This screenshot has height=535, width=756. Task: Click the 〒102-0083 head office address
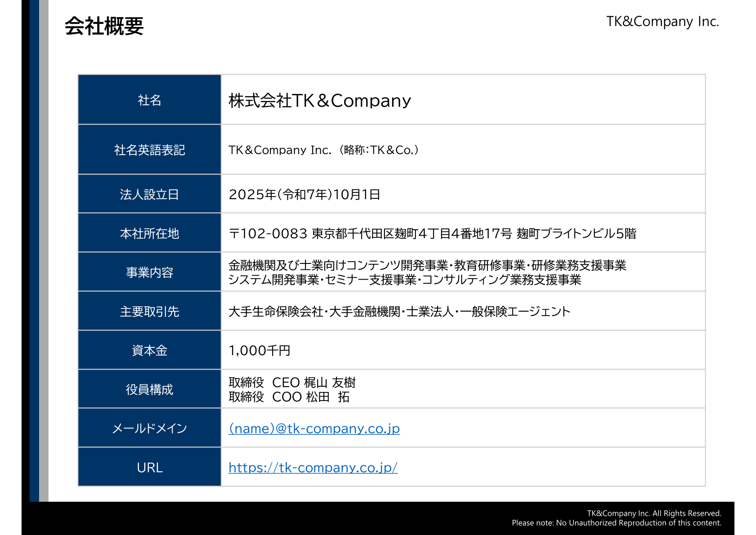click(432, 233)
